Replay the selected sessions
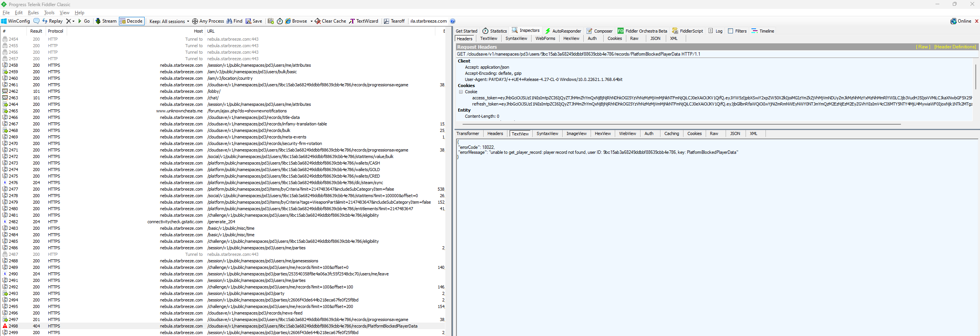Viewport: 980px width, 336px height. [x=52, y=21]
